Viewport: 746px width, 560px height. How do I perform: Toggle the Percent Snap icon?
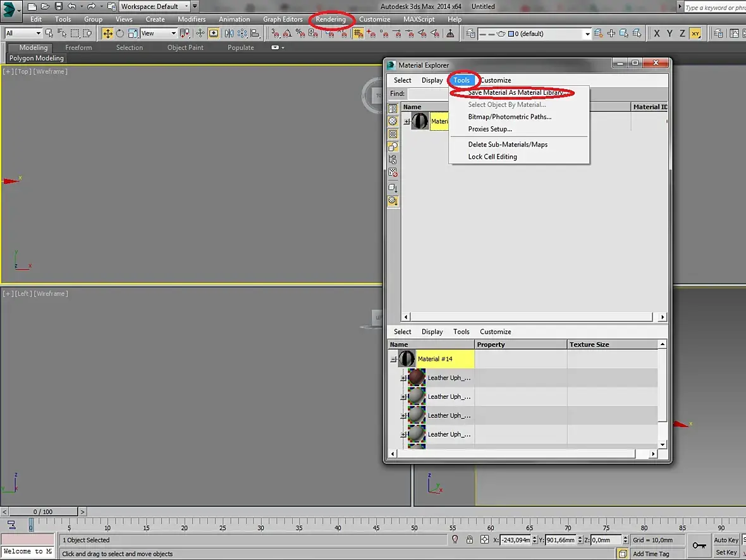pos(300,33)
